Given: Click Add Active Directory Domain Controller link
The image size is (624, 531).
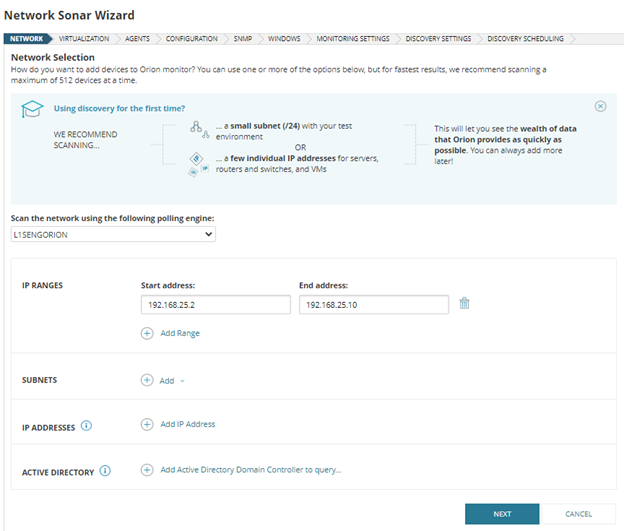Looking at the screenshot, I should 251,470.
